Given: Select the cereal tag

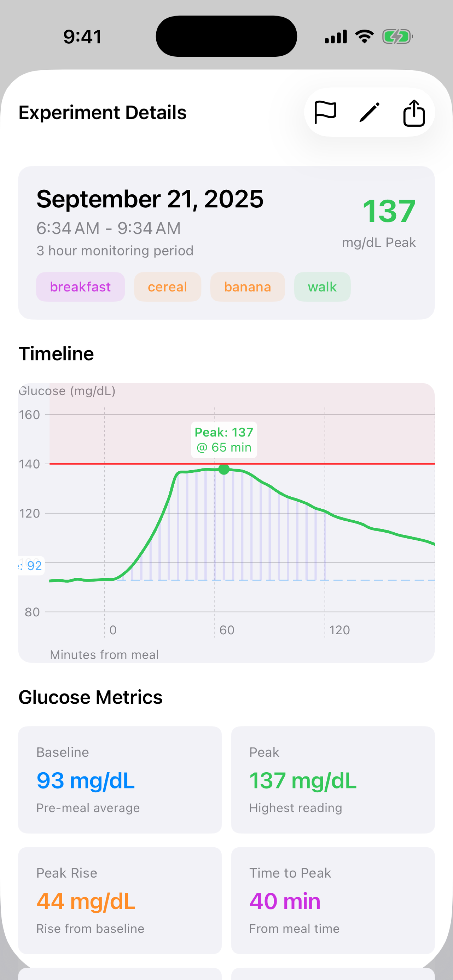Looking at the screenshot, I should 167,287.
